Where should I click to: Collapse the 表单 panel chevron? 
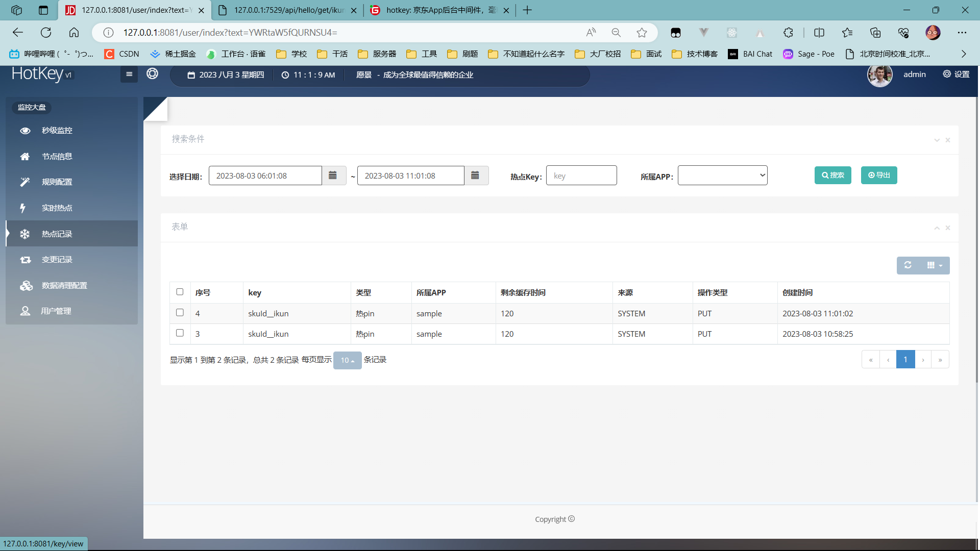[x=937, y=228]
